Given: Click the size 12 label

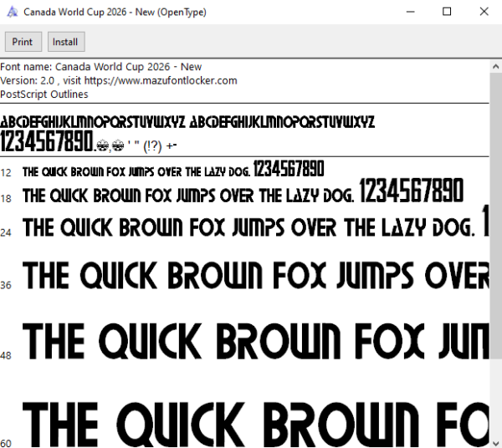Looking at the screenshot, I should click(6, 173).
